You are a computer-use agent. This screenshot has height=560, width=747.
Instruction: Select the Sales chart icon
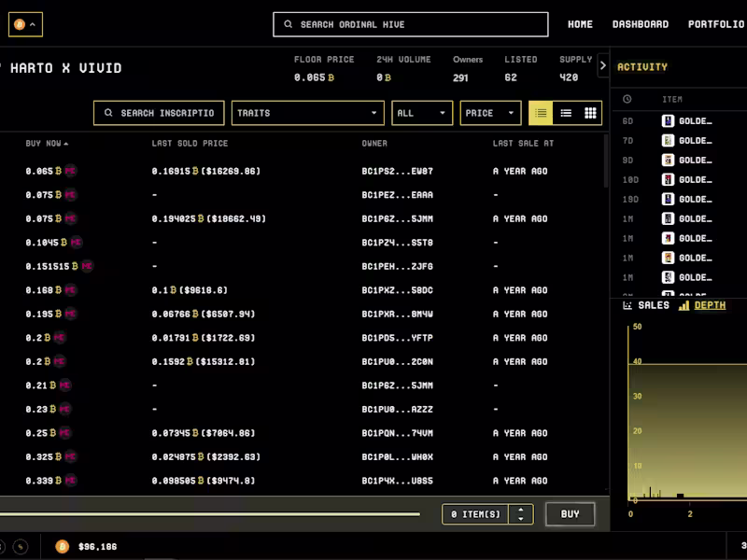(x=627, y=306)
